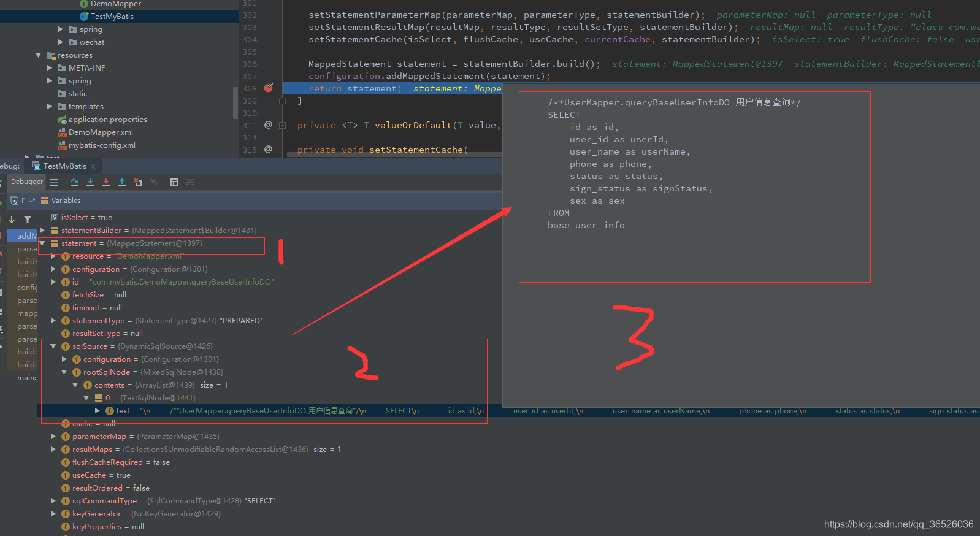This screenshot has width=980, height=536.
Task: Expand the statementBuilder variable
Action: click(42, 231)
